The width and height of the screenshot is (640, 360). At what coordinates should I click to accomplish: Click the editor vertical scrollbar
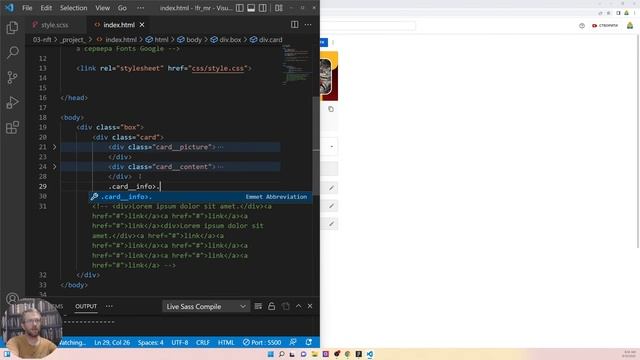316,147
